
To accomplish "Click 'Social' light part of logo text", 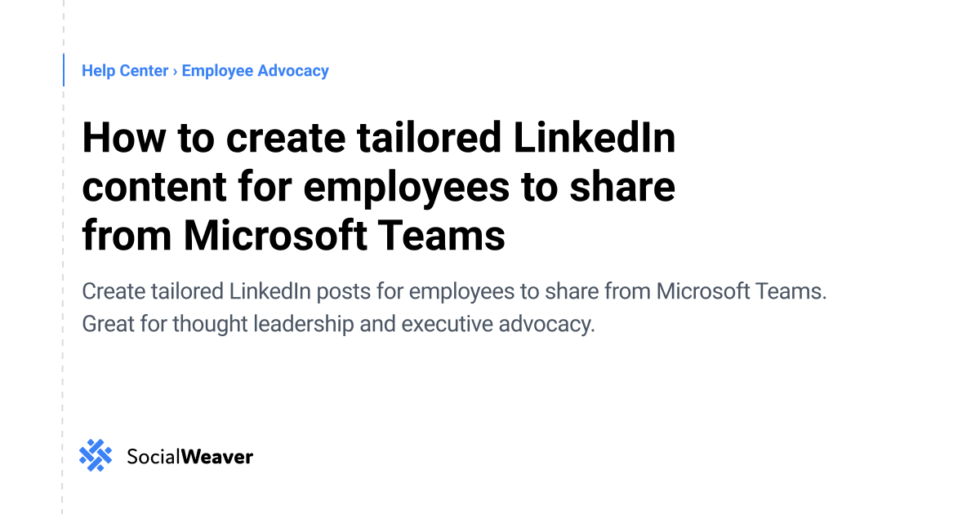I will click(152, 456).
